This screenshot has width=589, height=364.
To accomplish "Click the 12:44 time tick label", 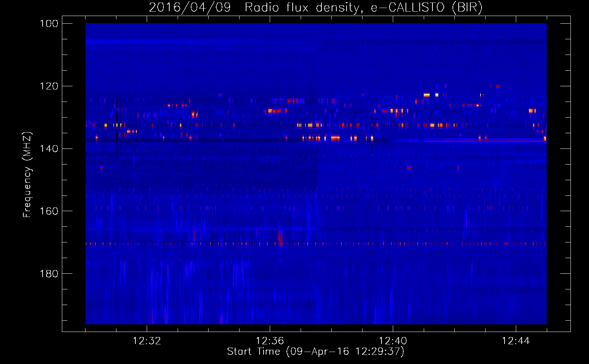I will coord(516,341).
